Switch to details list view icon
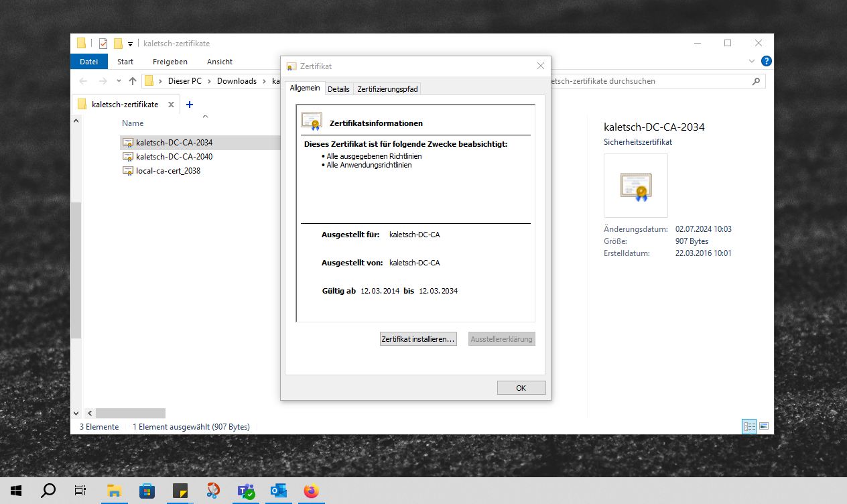 point(748,426)
